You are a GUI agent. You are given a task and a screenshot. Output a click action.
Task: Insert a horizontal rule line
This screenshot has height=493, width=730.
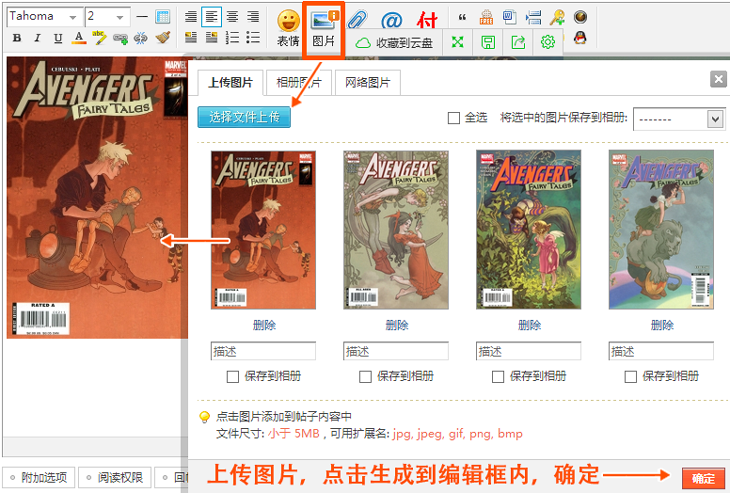[142, 17]
